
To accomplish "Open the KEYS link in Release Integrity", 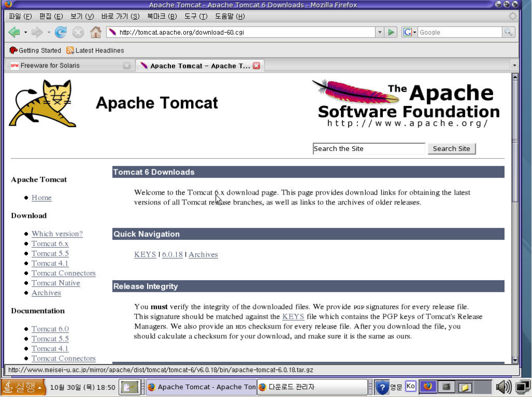I will point(293,317).
